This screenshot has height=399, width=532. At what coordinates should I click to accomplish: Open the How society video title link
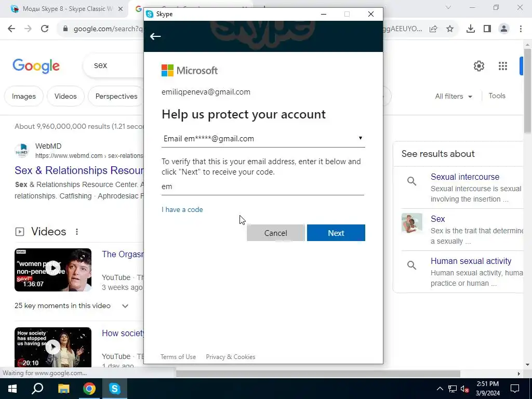[x=123, y=333]
